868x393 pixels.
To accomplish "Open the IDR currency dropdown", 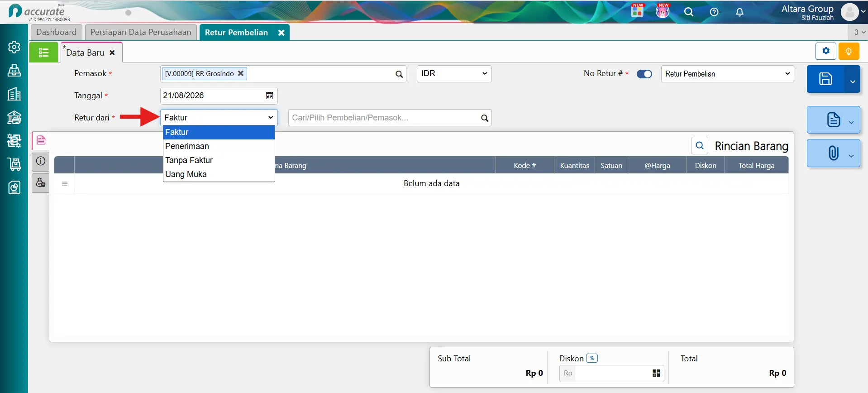I will [x=454, y=73].
